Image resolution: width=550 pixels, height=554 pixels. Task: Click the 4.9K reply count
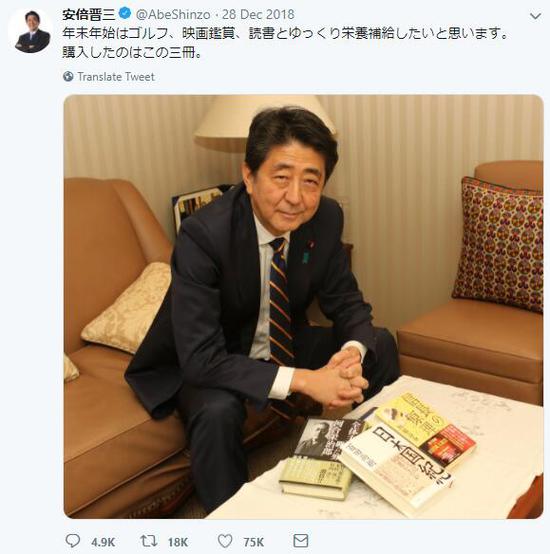coord(103,542)
